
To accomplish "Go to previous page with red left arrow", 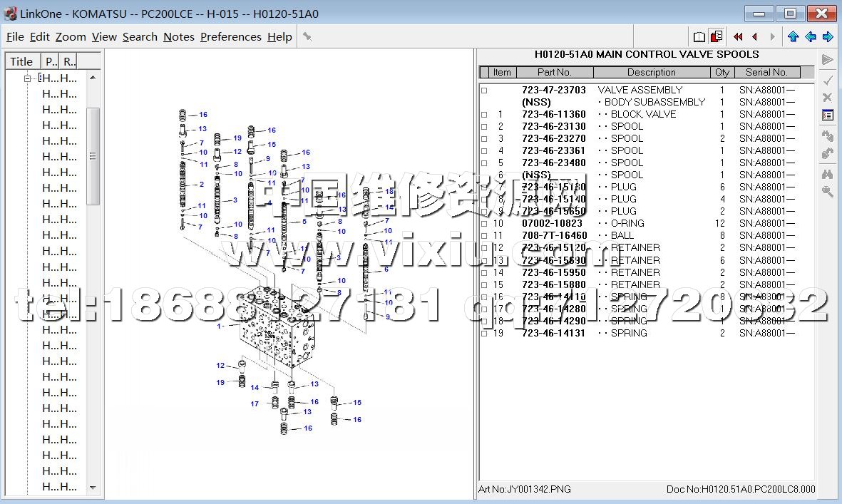I will click(754, 37).
